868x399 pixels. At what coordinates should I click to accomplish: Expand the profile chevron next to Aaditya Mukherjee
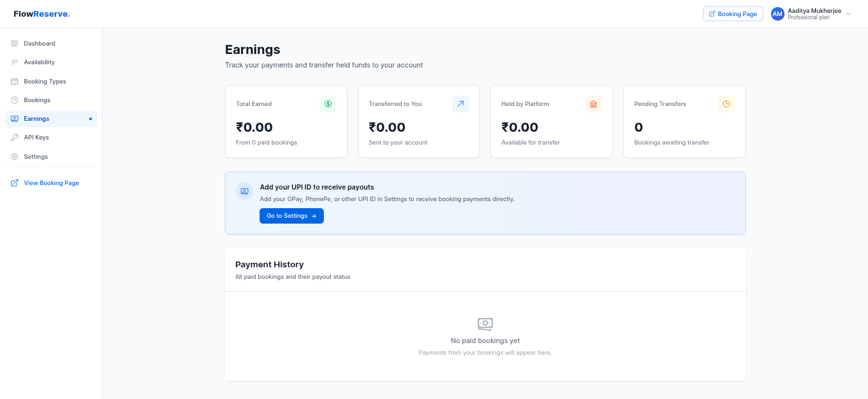point(848,13)
